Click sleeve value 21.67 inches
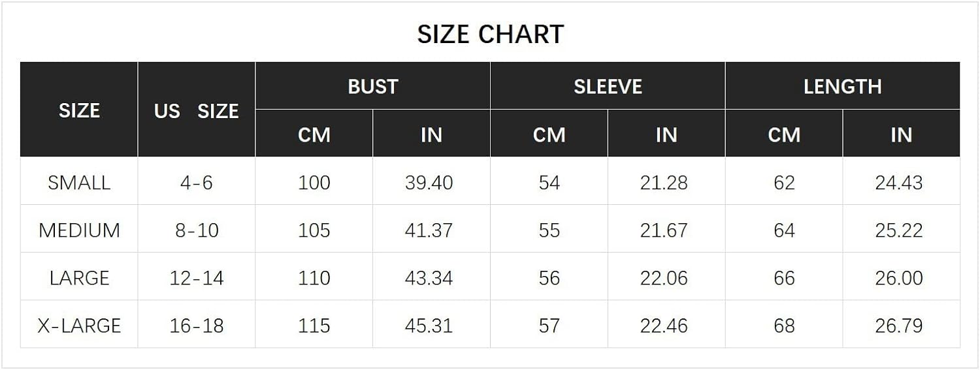 tap(664, 230)
